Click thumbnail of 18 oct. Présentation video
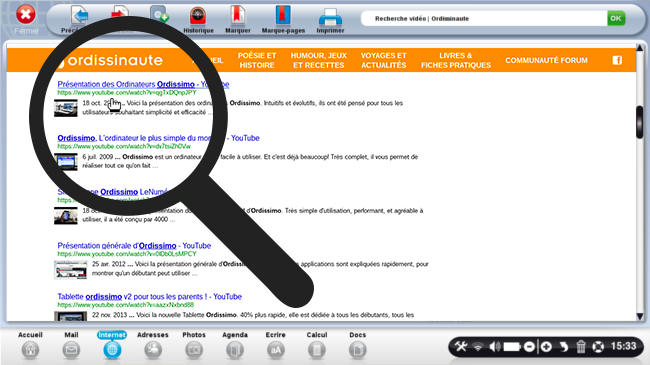This screenshot has height=365, width=650. [65, 108]
